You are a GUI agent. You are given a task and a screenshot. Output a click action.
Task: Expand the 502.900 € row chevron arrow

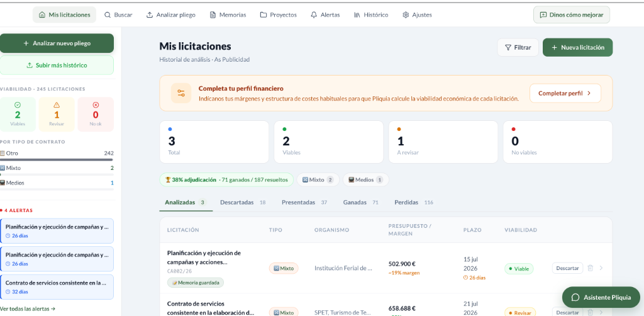point(601,268)
